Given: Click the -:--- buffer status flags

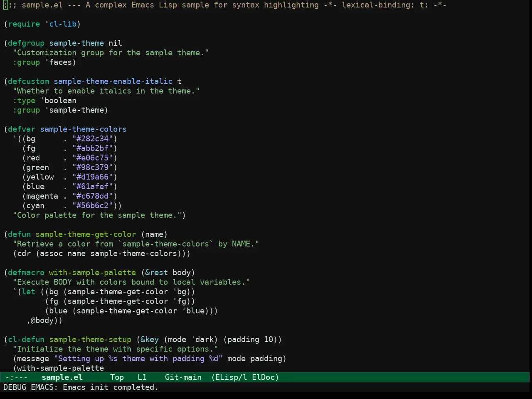Looking at the screenshot, I should (16, 377).
